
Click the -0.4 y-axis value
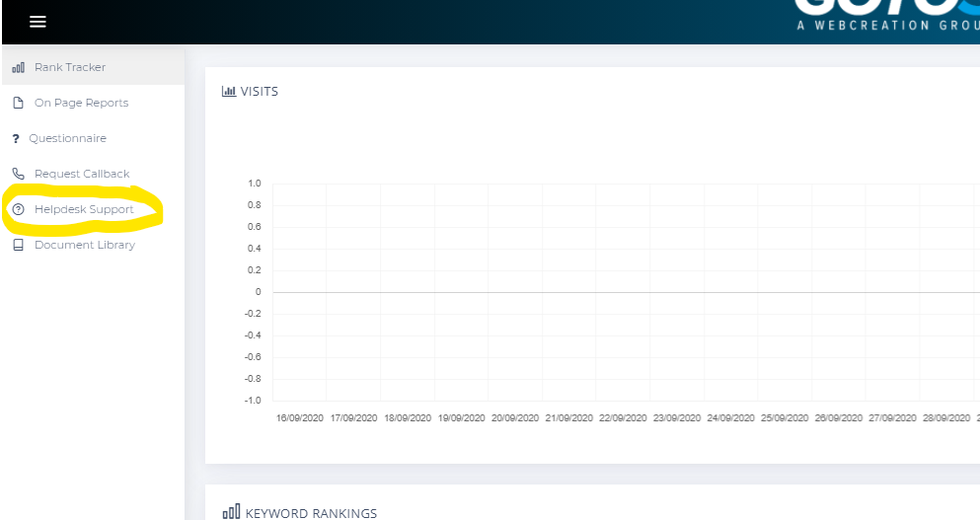(x=253, y=335)
